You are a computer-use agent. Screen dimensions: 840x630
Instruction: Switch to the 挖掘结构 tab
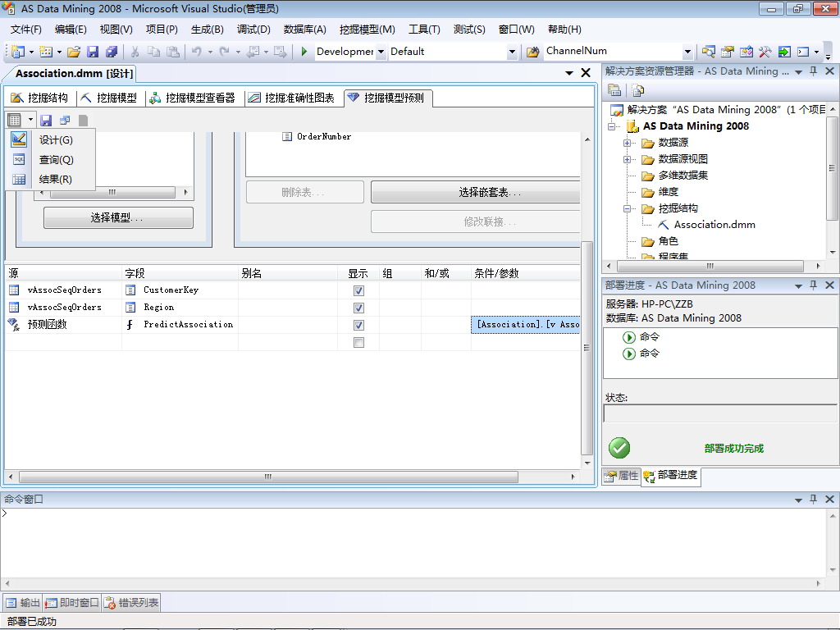coord(39,98)
